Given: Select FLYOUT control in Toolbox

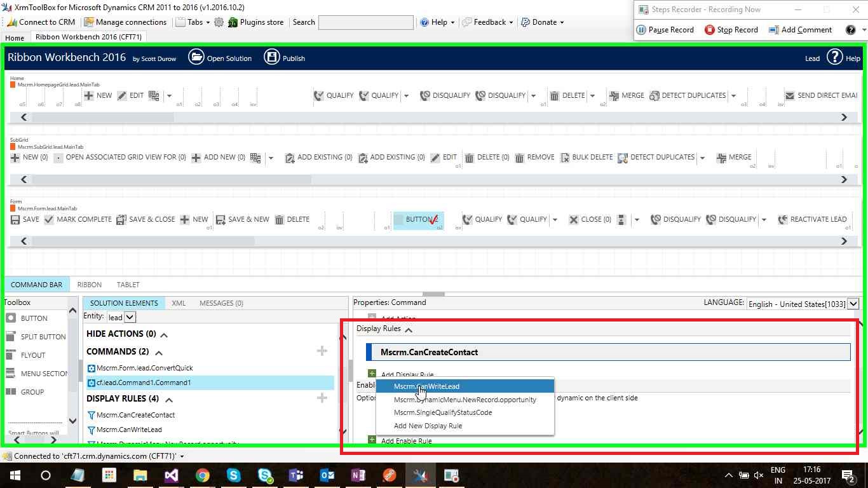Looking at the screenshot, I should pos(26,355).
